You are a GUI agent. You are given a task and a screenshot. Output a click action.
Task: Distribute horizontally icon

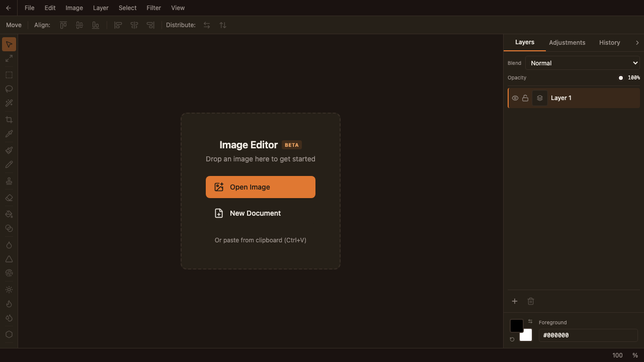[207, 25]
